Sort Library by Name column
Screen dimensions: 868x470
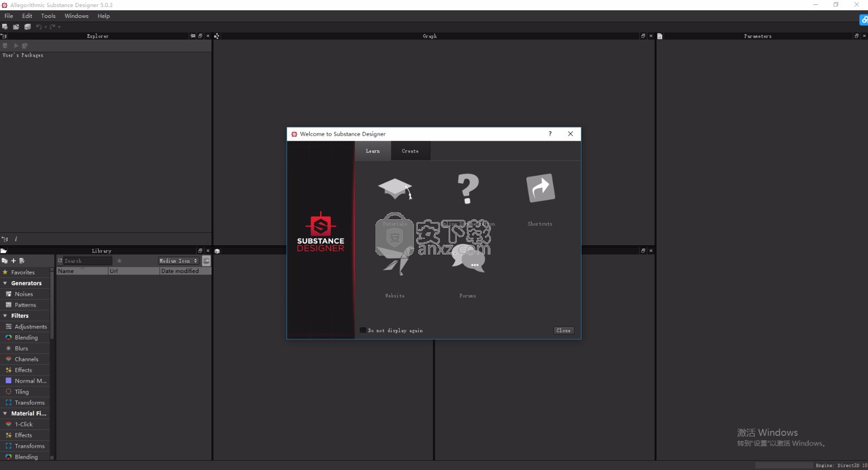82,271
